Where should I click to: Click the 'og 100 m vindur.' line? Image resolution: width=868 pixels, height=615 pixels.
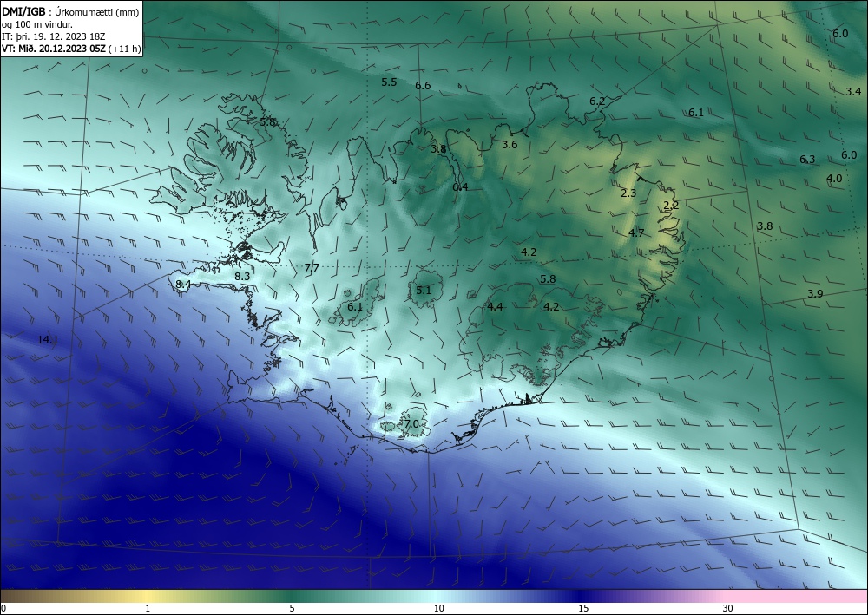[x=37, y=23]
